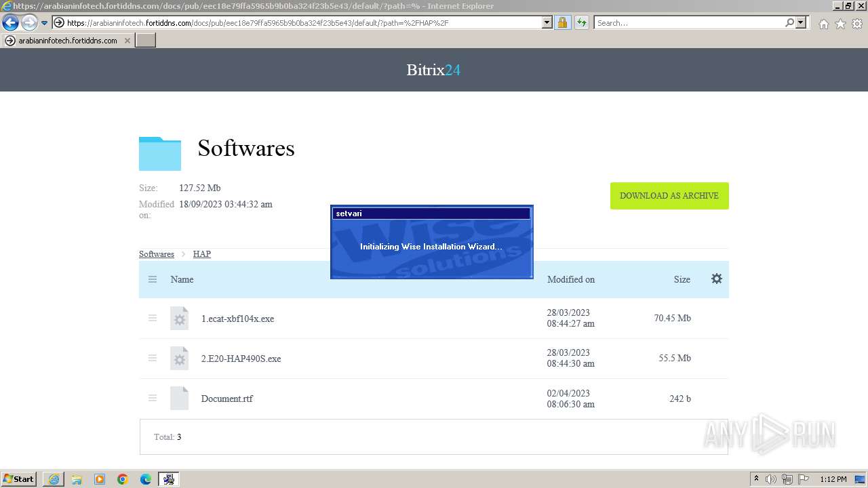The image size is (868, 488).
Task: Close the arabianinfotech tab
Action: point(127,41)
